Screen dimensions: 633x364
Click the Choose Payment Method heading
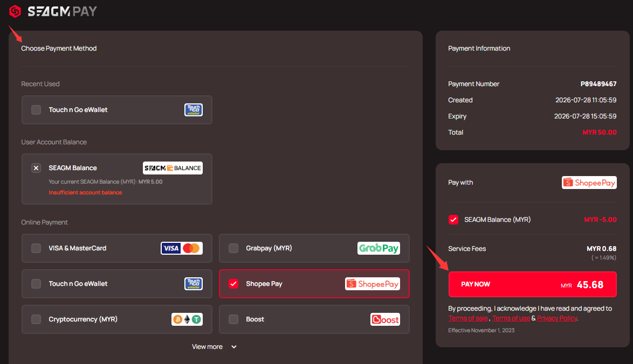[x=59, y=48]
